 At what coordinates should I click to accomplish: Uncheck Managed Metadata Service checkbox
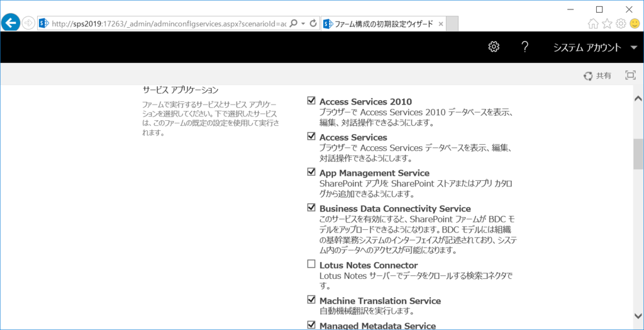point(311,325)
